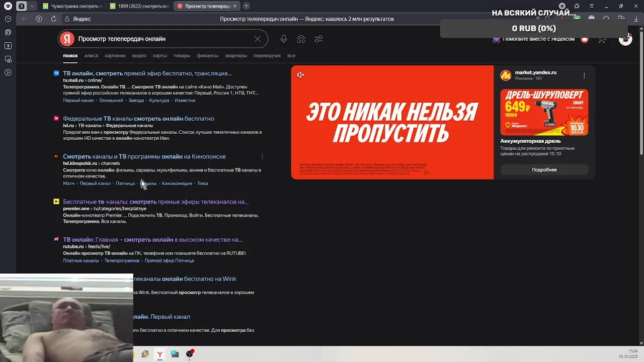This screenshot has height=362, width=644.
Task: Open a new browser tab
Action: [246, 6]
